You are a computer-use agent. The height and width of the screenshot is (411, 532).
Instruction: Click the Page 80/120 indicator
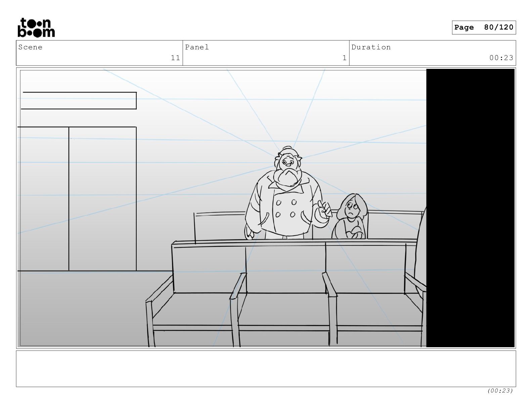(484, 28)
